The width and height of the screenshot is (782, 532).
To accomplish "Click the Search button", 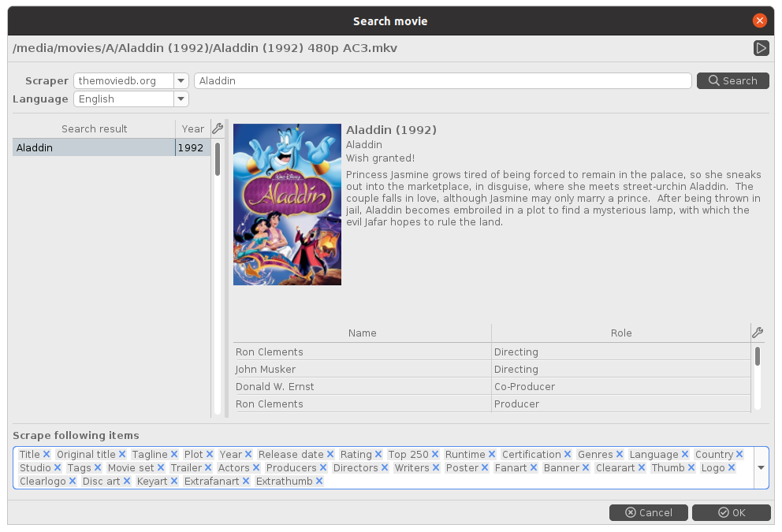I will pos(732,80).
